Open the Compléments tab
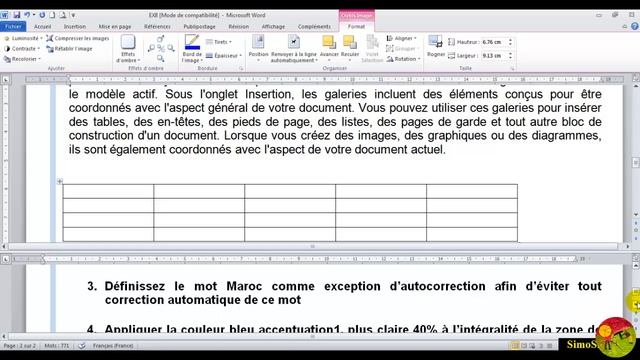 (x=314, y=27)
